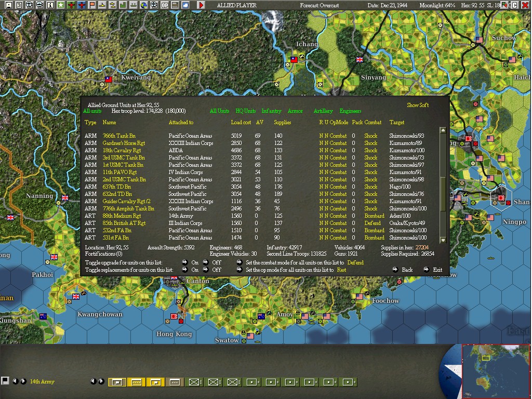Cycle Shock mode for 776th Amphib Tank Bn
This screenshot has width=532, height=399.
[371, 208]
